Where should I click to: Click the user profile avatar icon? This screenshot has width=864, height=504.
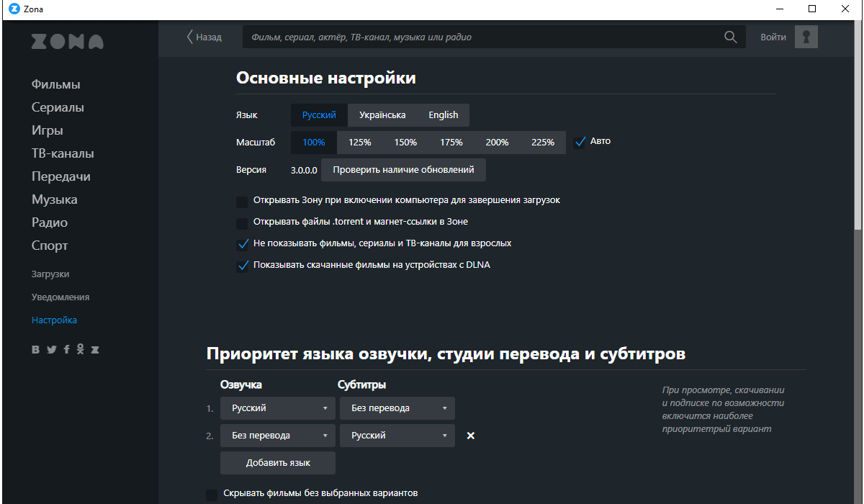[806, 37]
